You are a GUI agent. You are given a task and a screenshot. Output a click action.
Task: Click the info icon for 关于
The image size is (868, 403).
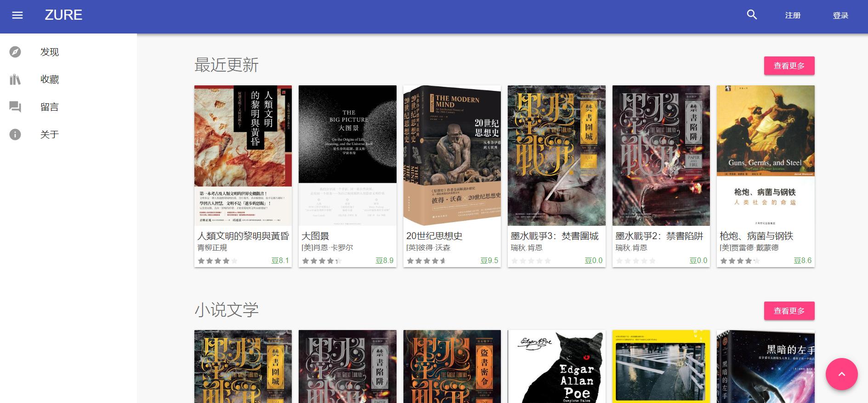(x=15, y=134)
